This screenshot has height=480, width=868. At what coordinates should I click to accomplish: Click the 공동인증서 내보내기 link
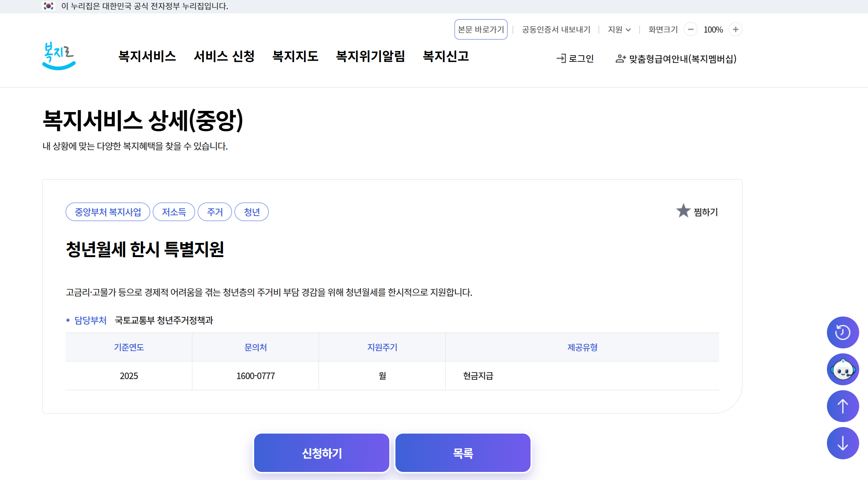(x=556, y=29)
